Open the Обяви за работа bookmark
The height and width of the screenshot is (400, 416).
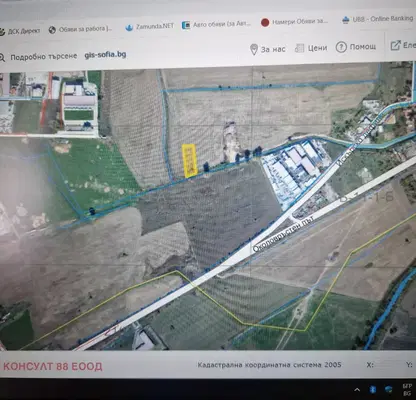81,29
